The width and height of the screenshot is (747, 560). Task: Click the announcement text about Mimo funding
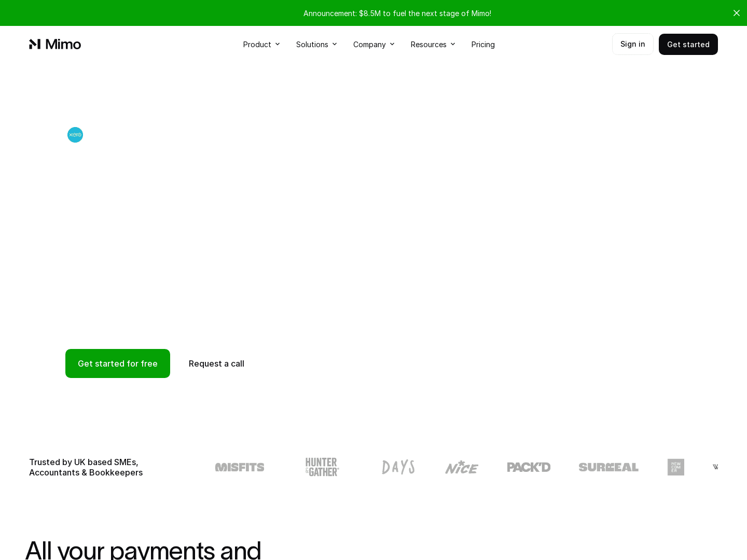[397, 13]
